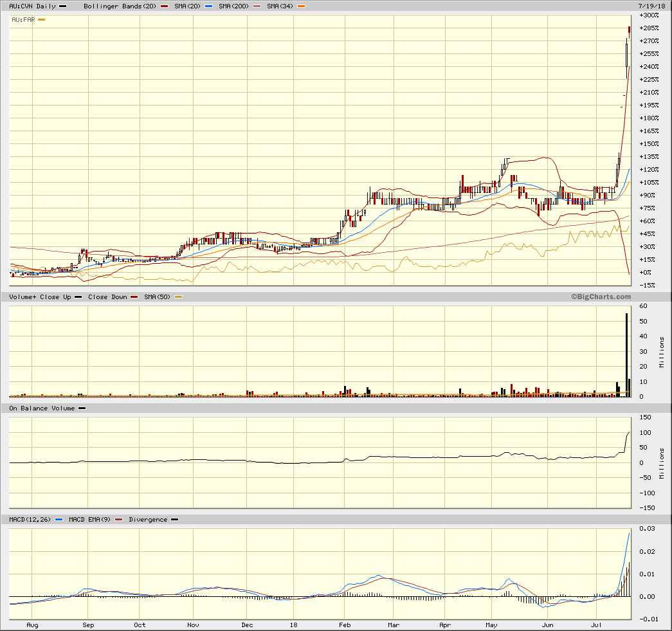This screenshot has width=672, height=631.
Task: Click the SMA(200) pink legend swatch
Action: point(257,6)
